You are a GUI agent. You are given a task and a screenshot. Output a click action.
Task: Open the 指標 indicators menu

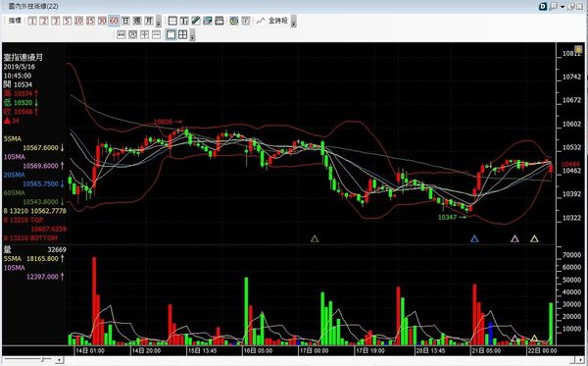15,21
